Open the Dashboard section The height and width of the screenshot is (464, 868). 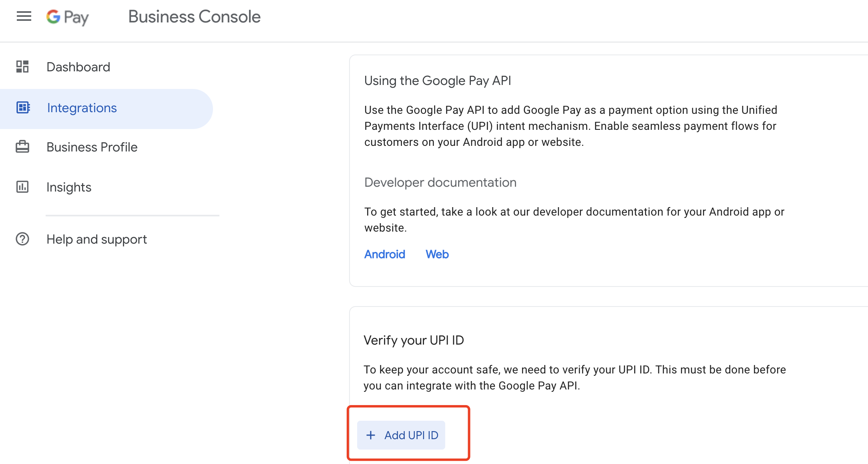click(x=78, y=67)
